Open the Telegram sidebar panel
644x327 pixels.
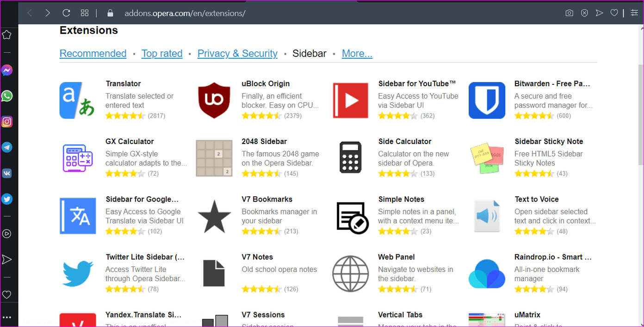point(6,147)
